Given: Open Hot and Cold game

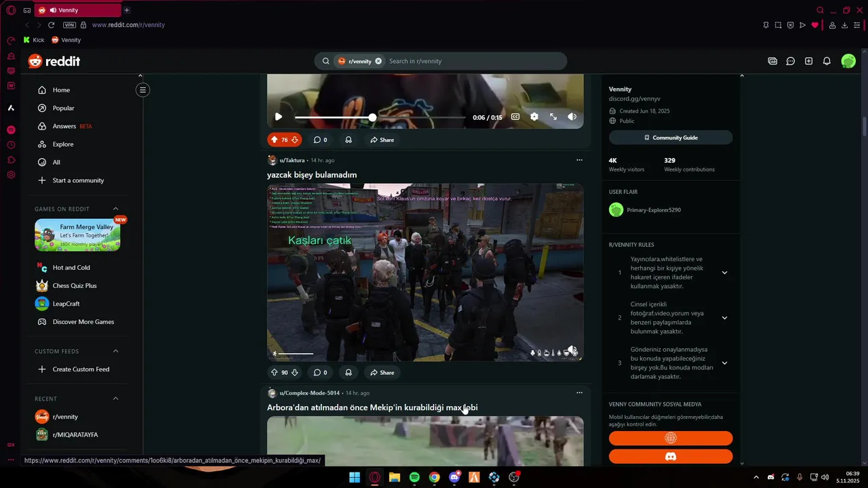Looking at the screenshot, I should [x=71, y=268].
